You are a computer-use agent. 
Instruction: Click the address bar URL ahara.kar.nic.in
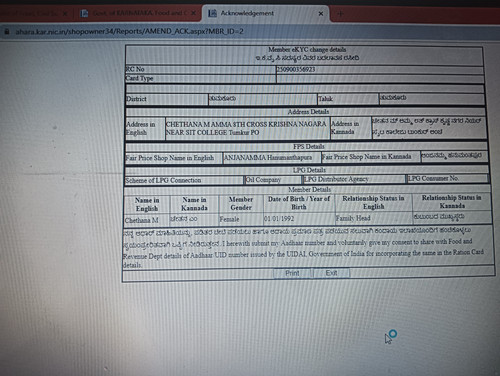click(129, 32)
